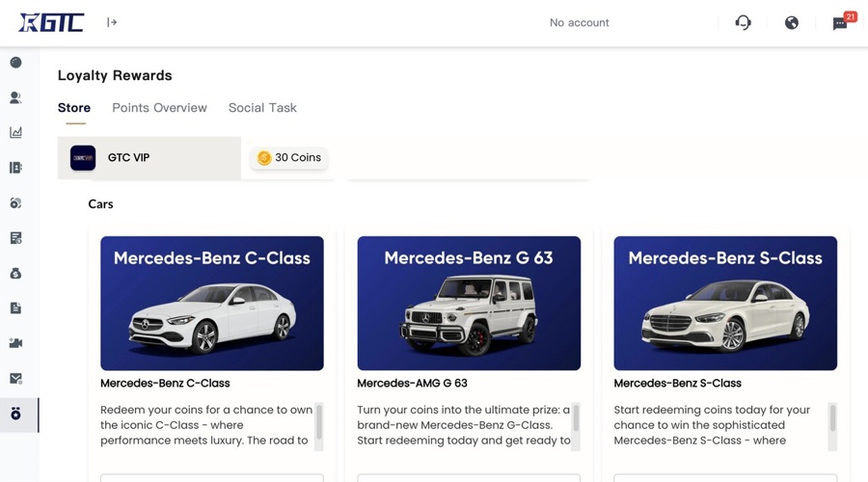Open the Social Task tab

point(262,108)
